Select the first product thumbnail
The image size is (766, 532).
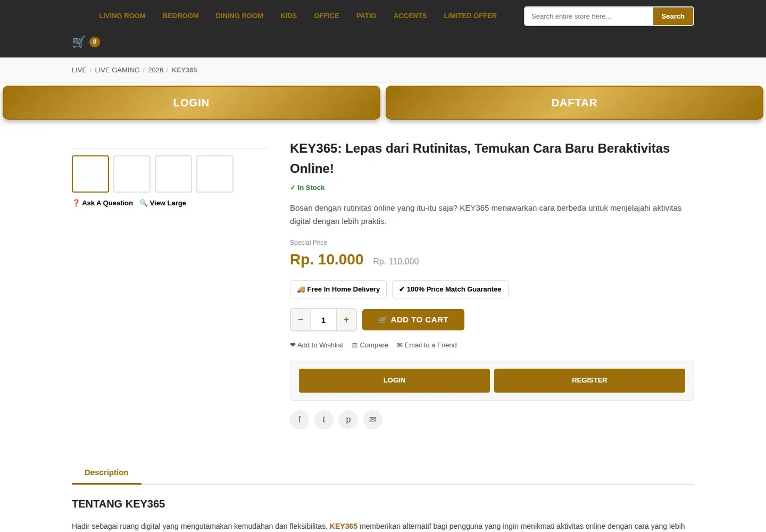pos(90,174)
